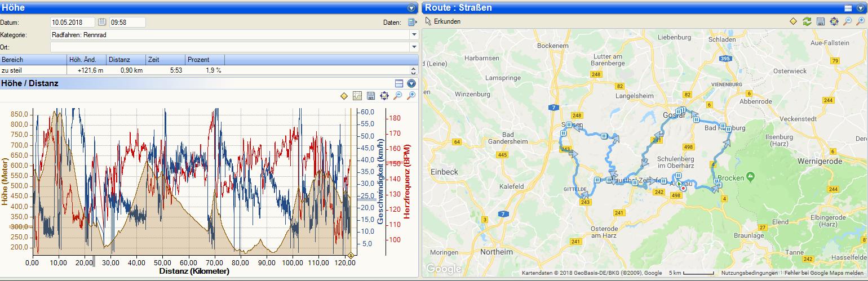Toggle split layout in Höhe / Distanz header
The image size is (868, 281).
pos(400,83)
